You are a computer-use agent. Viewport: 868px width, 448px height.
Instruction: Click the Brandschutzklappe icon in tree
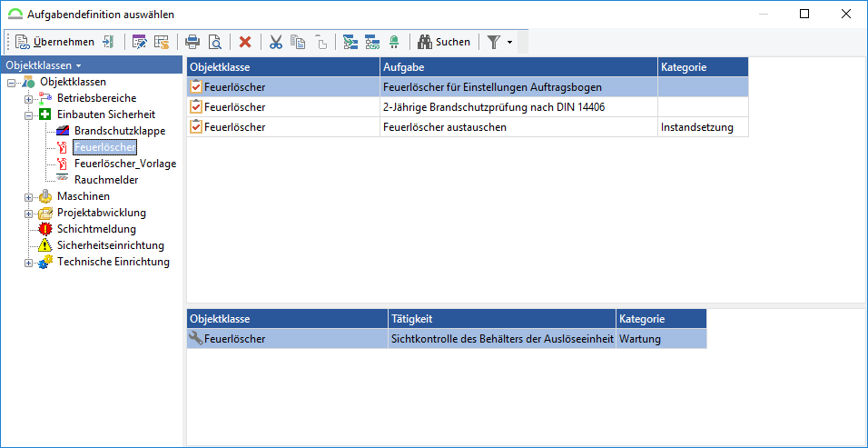point(63,131)
